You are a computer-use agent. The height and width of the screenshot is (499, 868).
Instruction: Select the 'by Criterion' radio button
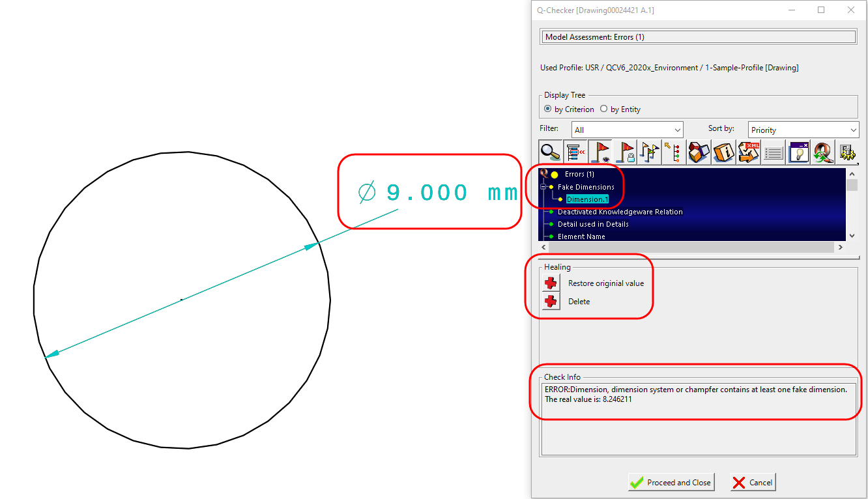548,109
